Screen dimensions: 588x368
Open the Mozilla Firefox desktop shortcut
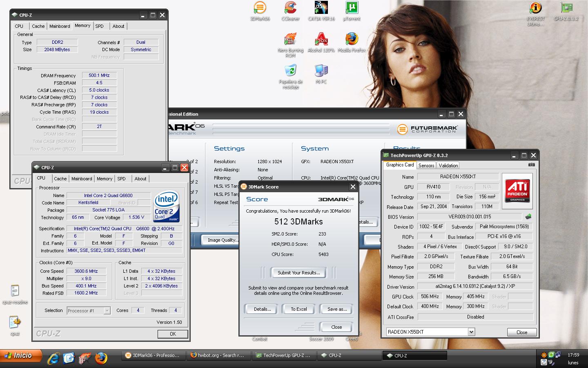[x=352, y=43]
